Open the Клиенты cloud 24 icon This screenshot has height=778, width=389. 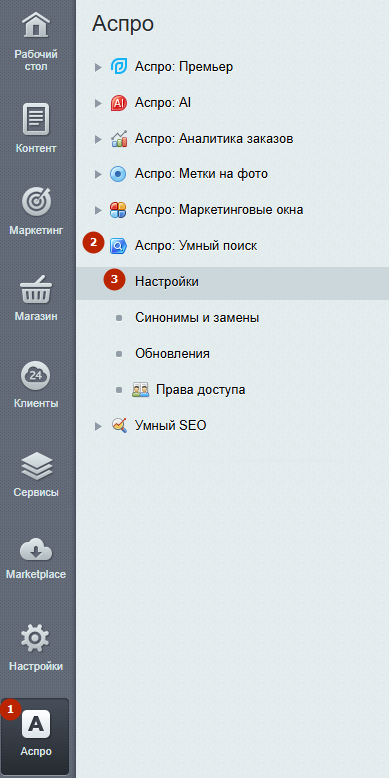(x=36, y=376)
